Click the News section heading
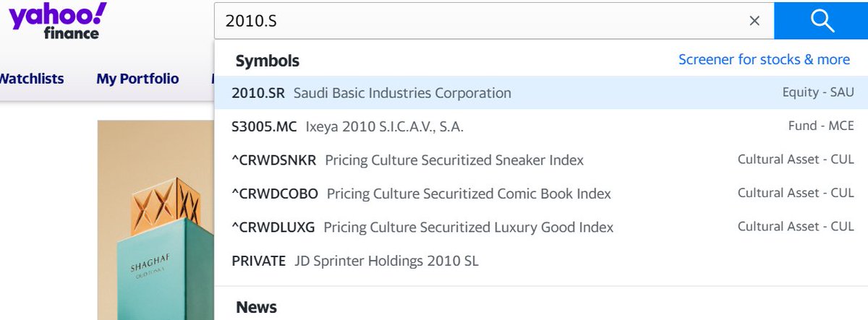The height and width of the screenshot is (320, 868). [256, 308]
